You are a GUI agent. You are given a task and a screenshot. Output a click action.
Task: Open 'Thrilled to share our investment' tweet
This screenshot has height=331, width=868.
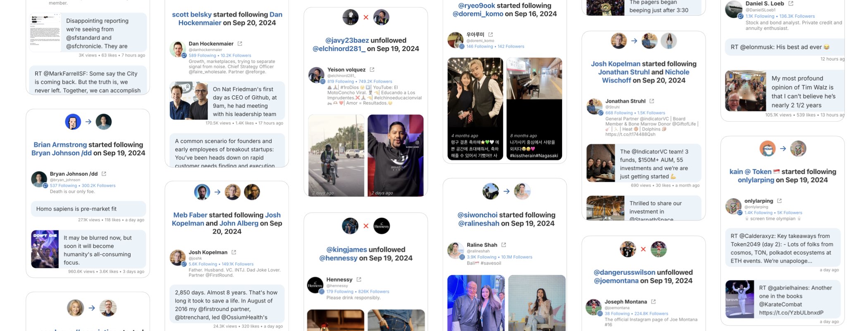click(x=644, y=208)
